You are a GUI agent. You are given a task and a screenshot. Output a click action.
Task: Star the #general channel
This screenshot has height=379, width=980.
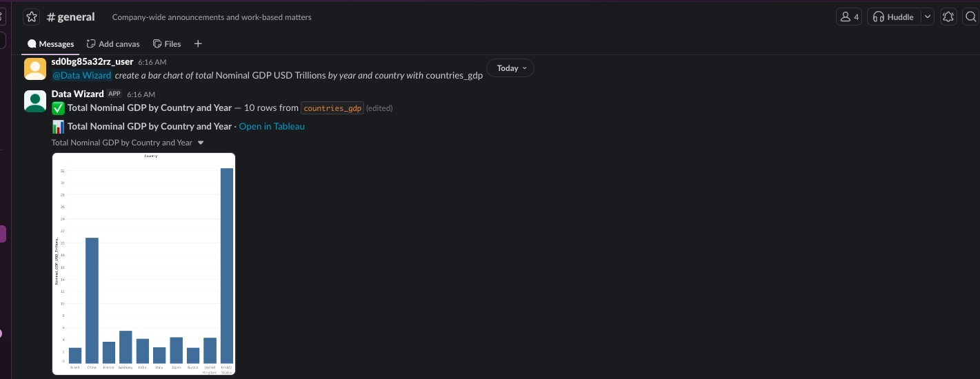point(32,17)
